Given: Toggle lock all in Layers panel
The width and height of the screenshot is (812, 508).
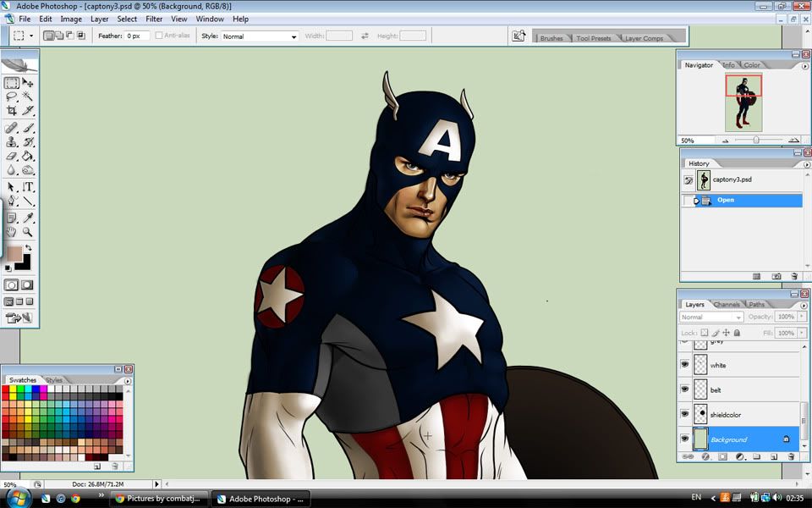Looking at the screenshot, I should (x=737, y=333).
